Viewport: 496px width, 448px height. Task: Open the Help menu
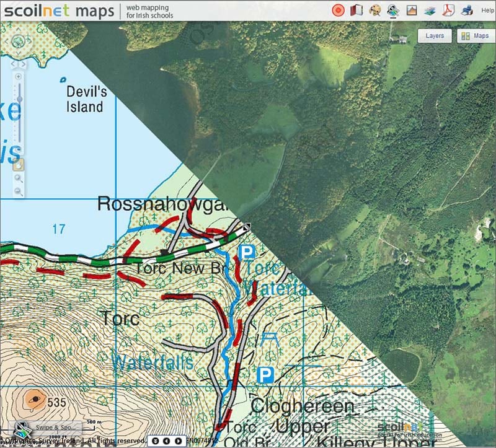[487, 11]
